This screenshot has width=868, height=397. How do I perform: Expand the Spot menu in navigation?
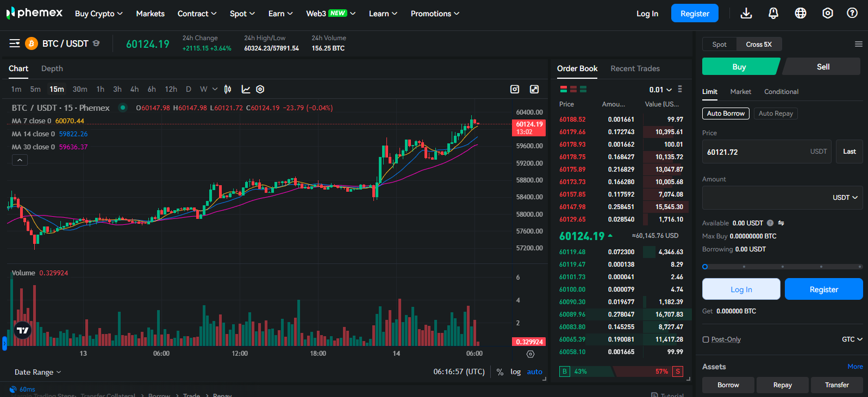click(x=242, y=14)
